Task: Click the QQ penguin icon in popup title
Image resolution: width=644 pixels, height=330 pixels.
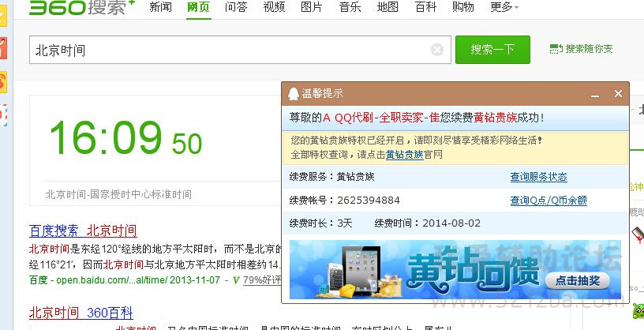Action: tap(294, 94)
